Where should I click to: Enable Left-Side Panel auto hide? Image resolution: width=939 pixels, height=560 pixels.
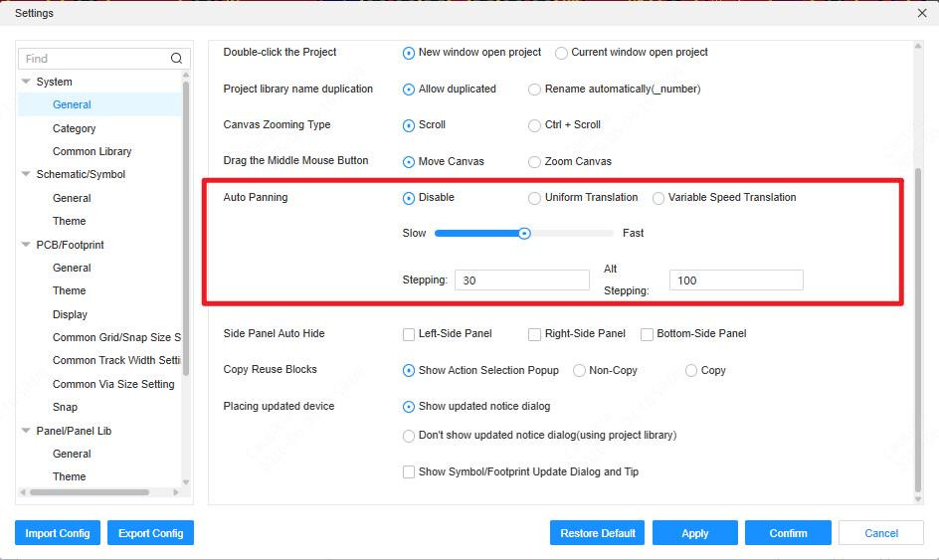[x=409, y=334]
